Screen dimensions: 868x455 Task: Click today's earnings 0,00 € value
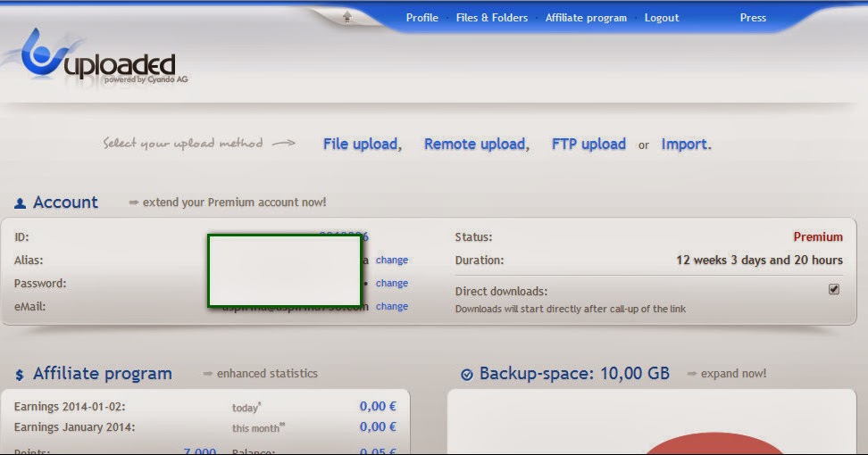[x=378, y=406]
